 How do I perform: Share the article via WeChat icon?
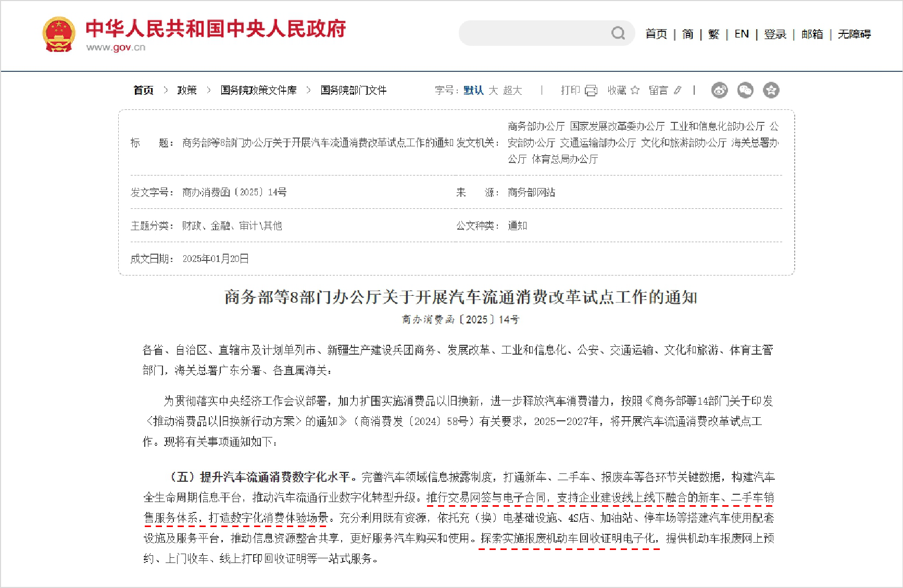tap(745, 90)
